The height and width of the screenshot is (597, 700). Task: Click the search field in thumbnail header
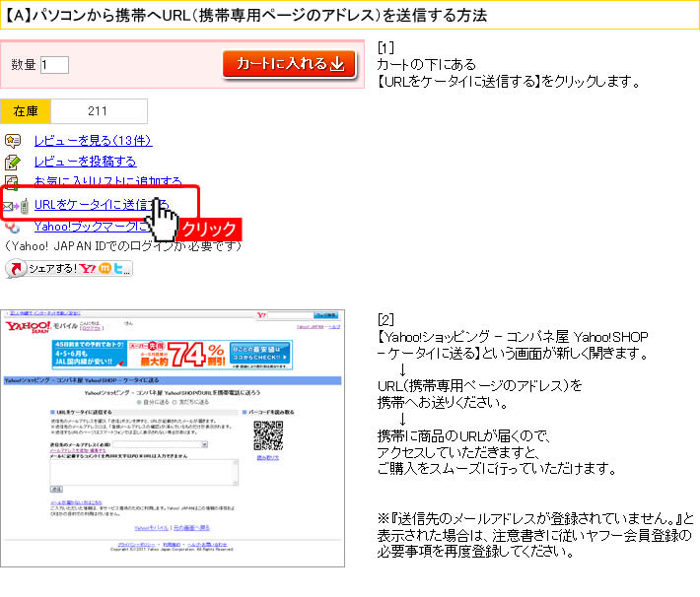[x=290, y=315]
